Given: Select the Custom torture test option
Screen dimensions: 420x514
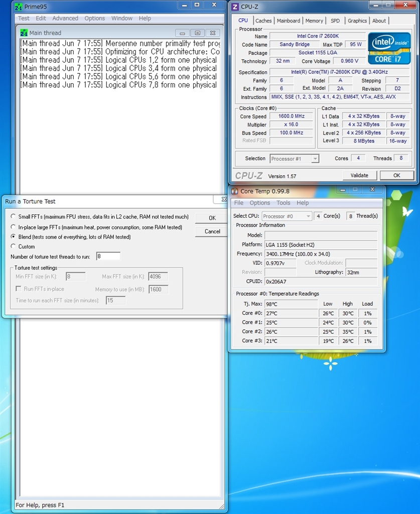Looking at the screenshot, I should coord(14,246).
